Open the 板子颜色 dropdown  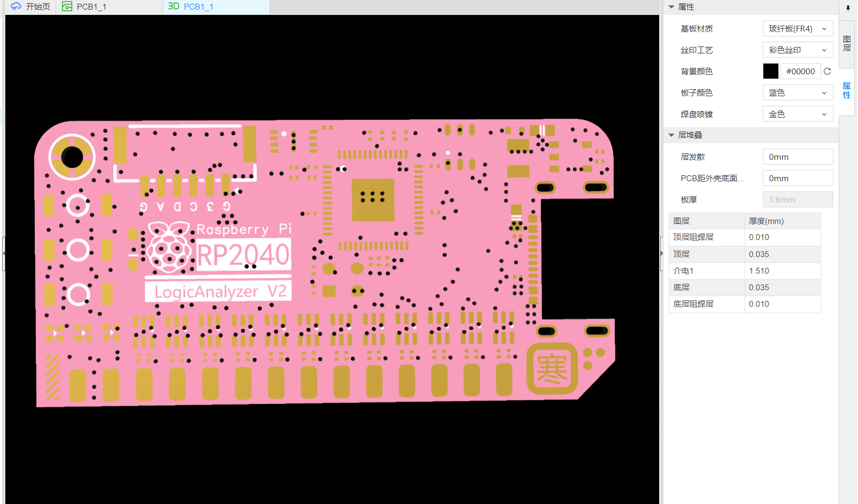(x=797, y=93)
